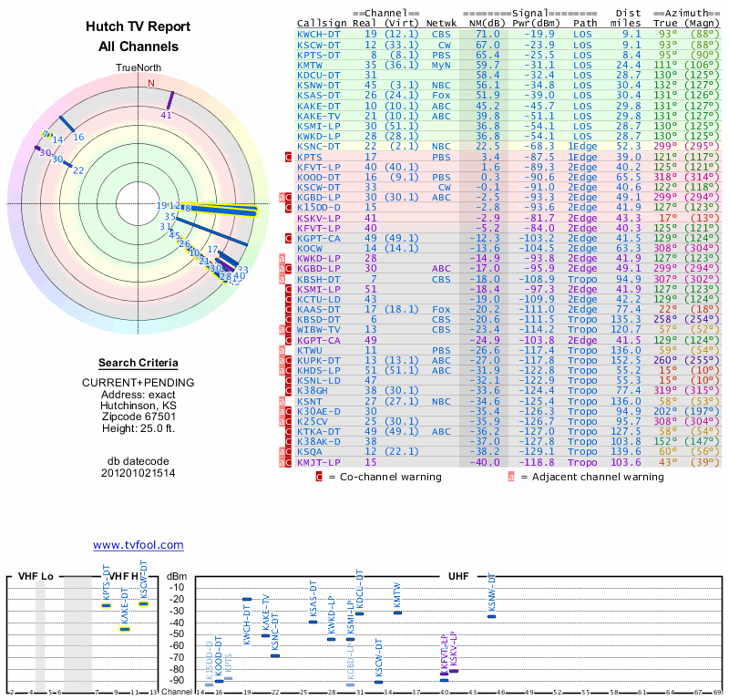Click K15DD-D callsign entry
729x700 pixels.
tap(318, 208)
